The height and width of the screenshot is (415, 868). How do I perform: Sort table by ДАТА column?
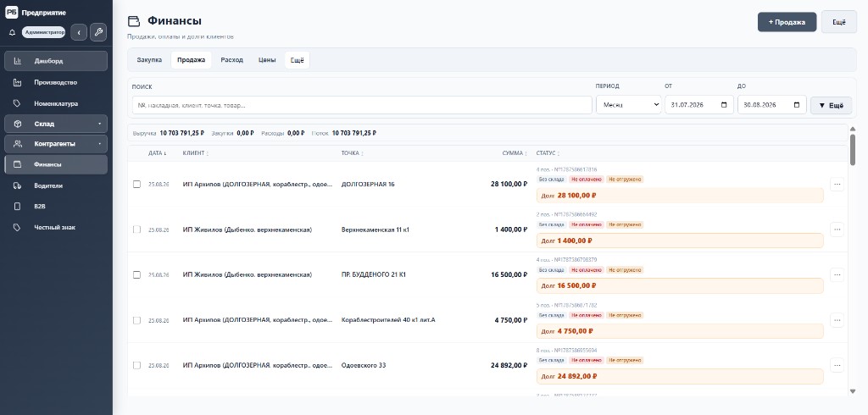tap(158, 153)
